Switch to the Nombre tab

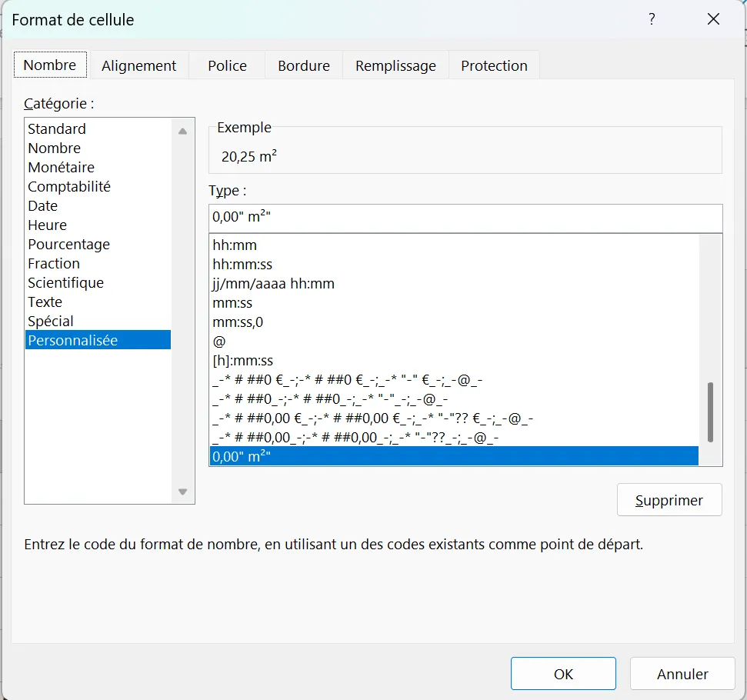50,65
